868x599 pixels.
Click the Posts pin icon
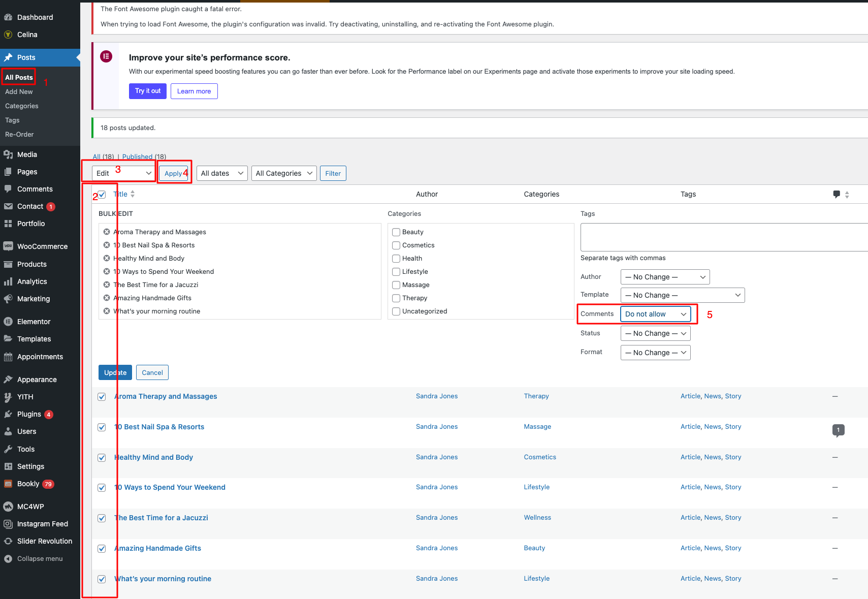pos(8,57)
